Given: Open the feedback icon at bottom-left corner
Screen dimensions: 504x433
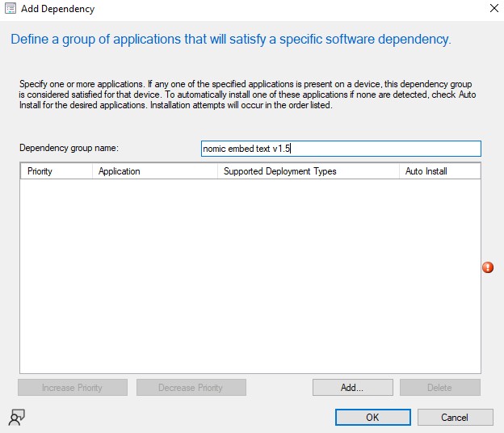Looking at the screenshot, I should click(16, 417).
